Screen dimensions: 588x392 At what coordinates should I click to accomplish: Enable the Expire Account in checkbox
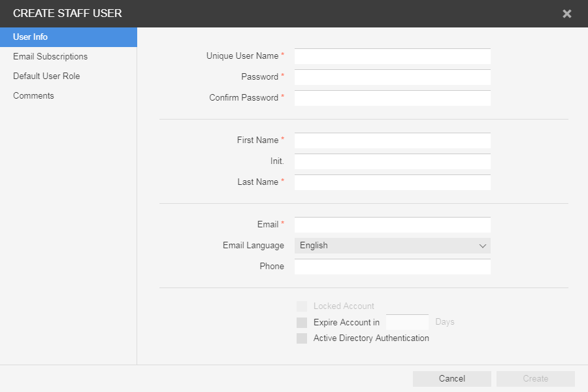click(302, 323)
